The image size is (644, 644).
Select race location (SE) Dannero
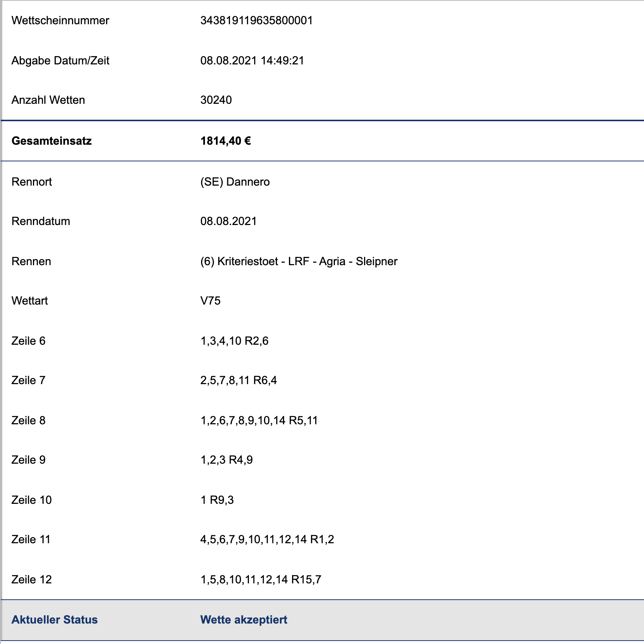[235, 182]
